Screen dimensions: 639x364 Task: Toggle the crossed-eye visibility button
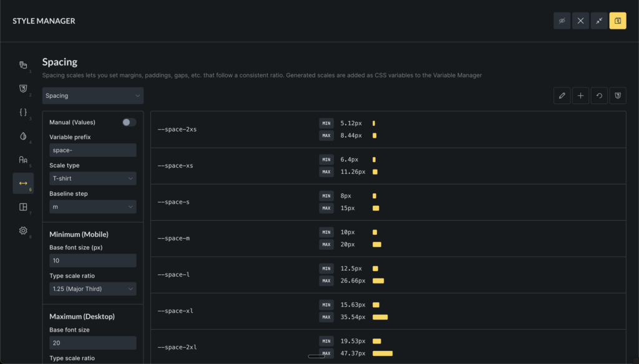pos(562,21)
